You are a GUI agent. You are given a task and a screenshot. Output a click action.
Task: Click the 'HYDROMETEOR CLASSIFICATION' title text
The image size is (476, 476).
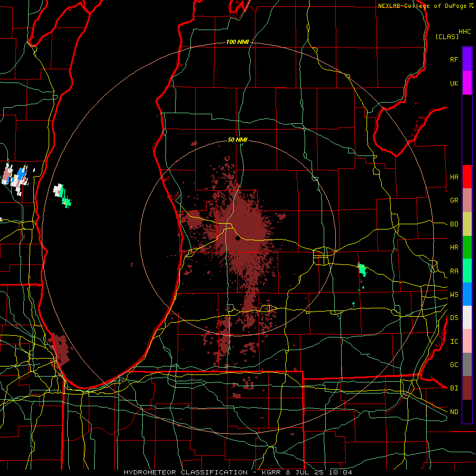(186, 472)
